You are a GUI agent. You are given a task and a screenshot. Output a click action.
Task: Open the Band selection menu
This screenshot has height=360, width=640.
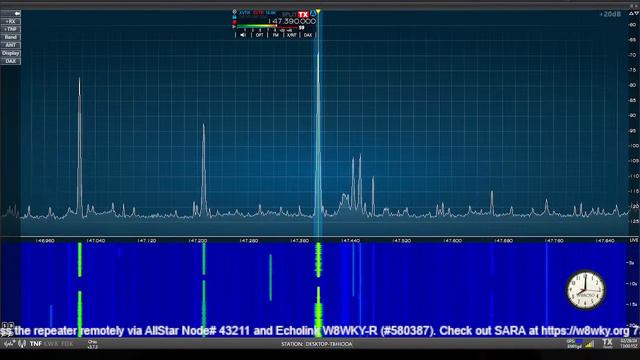[x=11, y=37]
